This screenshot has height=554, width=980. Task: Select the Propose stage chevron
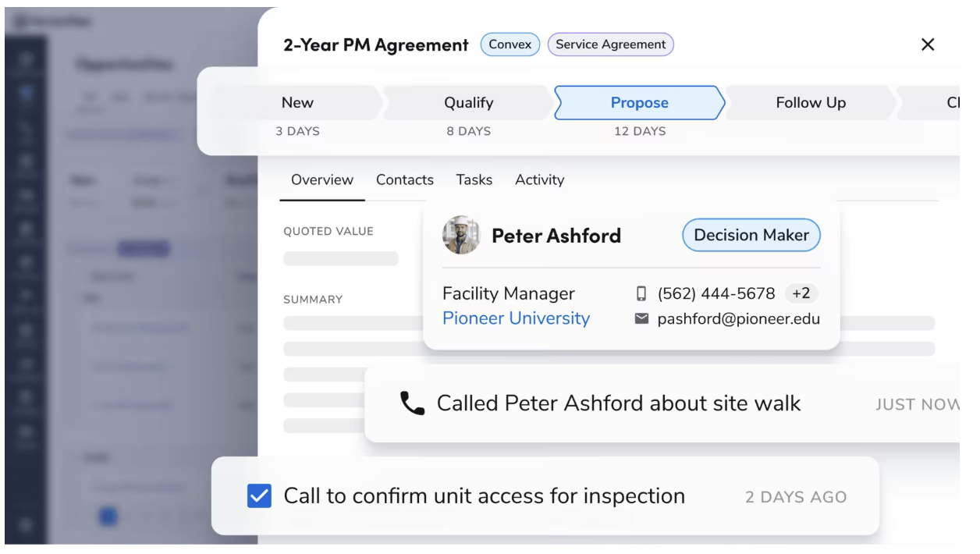(x=640, y=103)
